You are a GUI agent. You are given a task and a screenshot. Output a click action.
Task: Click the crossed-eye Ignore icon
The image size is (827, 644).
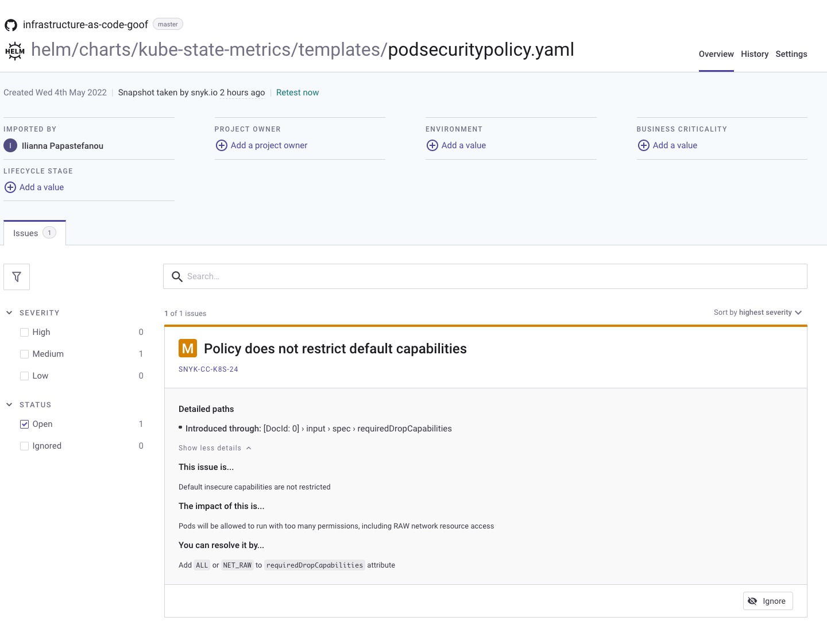point(752,601)
